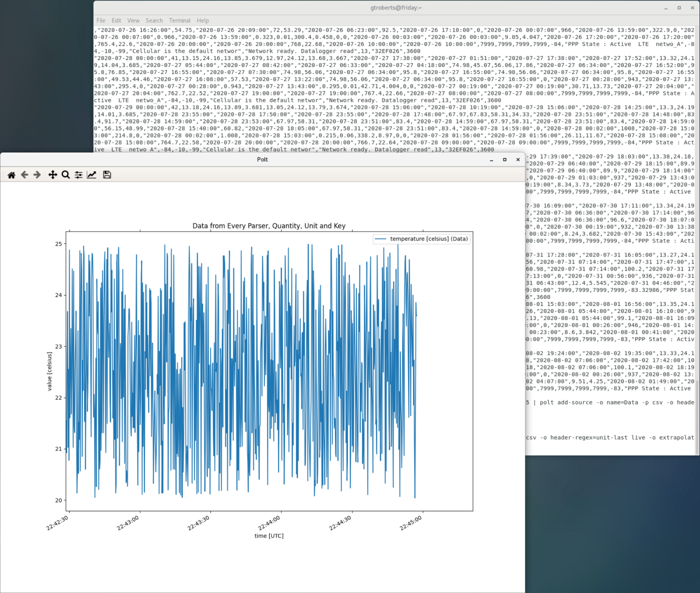Close the gtroberts@friday terminal window
Image resolution: width=700 pixels, height=593 pixels.
pos(692,8)
